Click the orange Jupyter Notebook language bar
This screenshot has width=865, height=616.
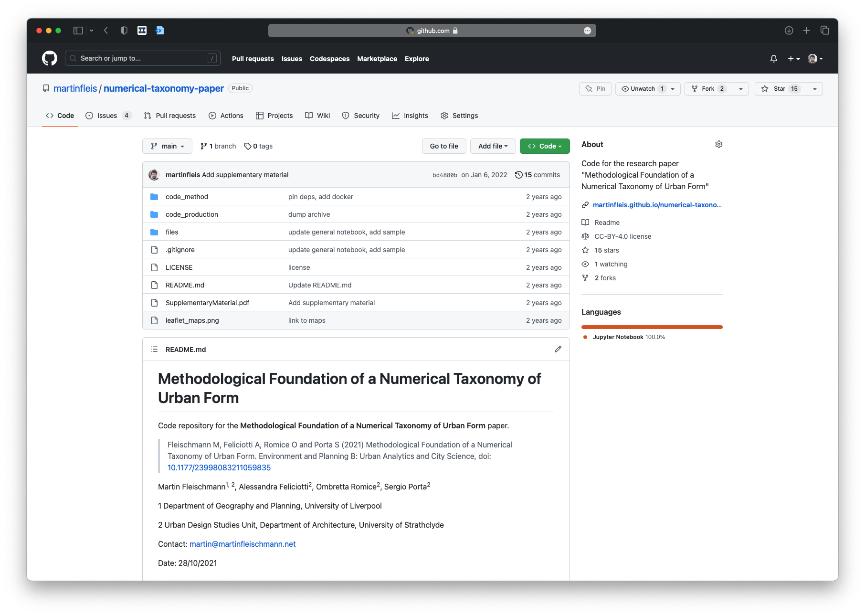coord(652,327)
